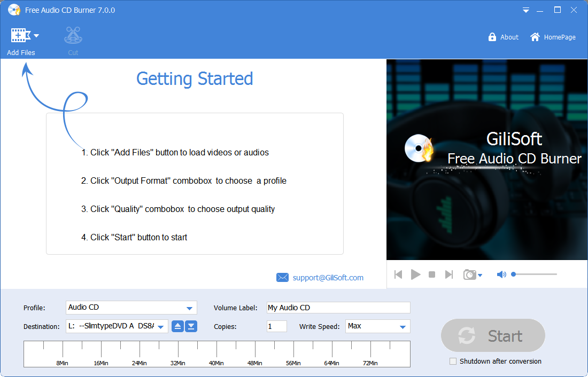Click the 72Min marker on disc ruler
The height and width of the screenshot is (377, 588).
click(x=370, y=363)
